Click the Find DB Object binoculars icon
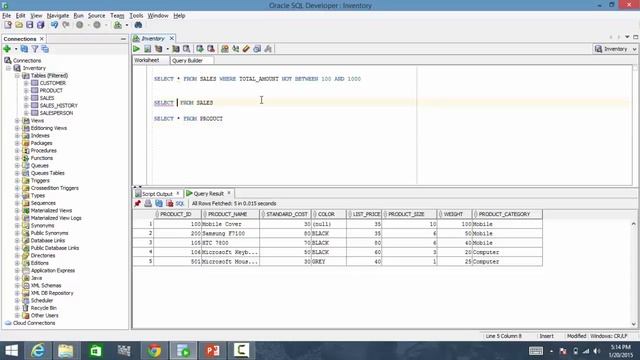Viewport: 640px width, 360px height. pos(138,25)
